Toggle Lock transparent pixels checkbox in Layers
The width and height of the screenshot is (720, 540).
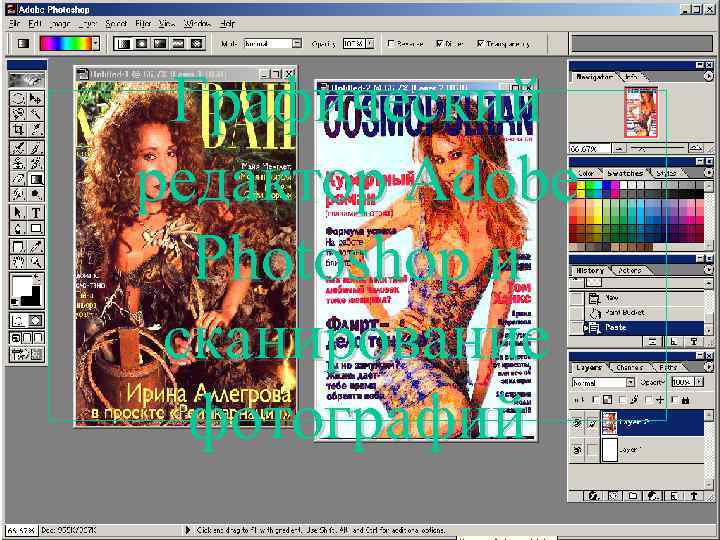click(596, 400)
